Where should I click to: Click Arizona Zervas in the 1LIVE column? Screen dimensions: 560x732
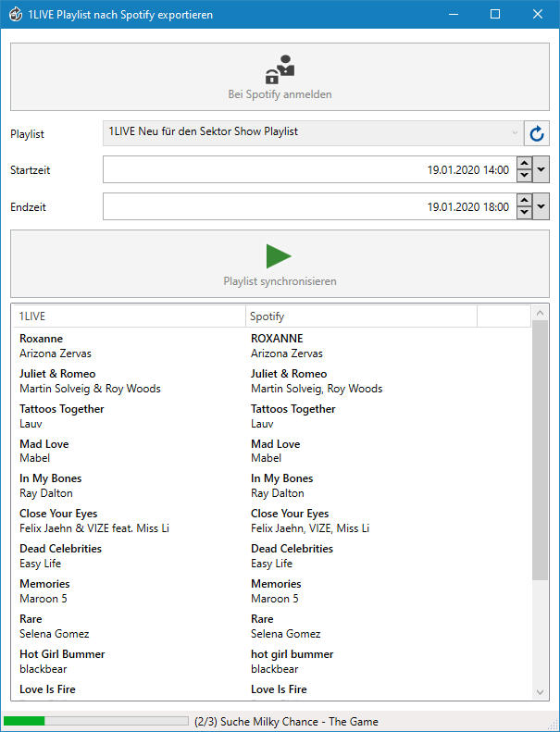coord(56,354)
